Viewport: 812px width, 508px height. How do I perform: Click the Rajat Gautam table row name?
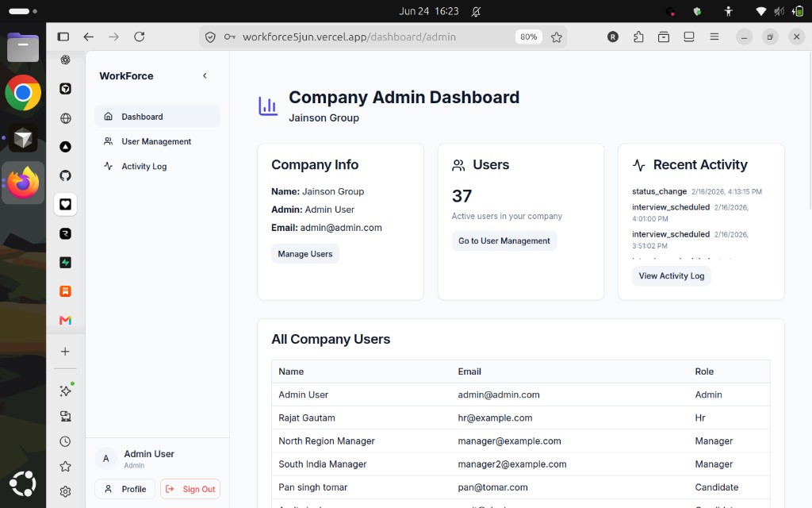pyautogui.click(x=307, y=418)
